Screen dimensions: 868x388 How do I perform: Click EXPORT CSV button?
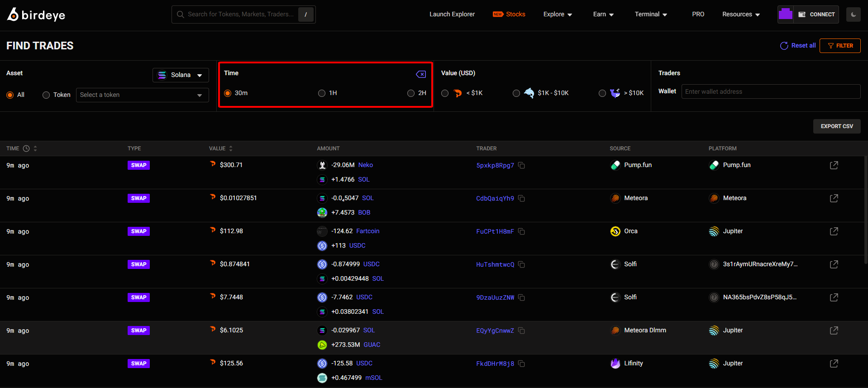[837, 126]
